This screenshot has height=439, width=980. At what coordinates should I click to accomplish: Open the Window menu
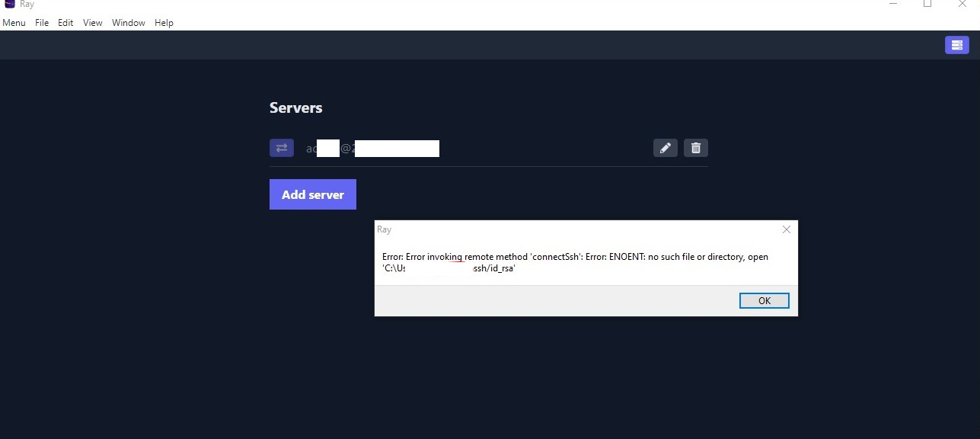(128, 22)
